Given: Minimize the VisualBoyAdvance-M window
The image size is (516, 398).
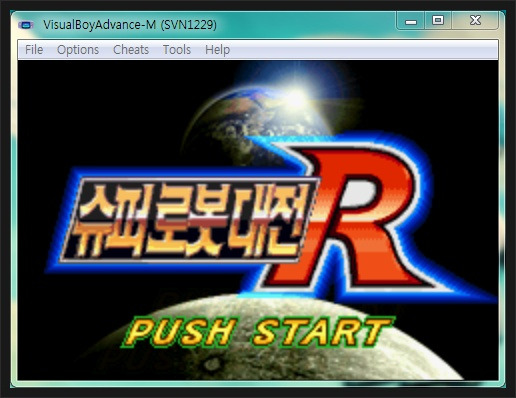Looking at the screenshot, I should coord(411,21).
